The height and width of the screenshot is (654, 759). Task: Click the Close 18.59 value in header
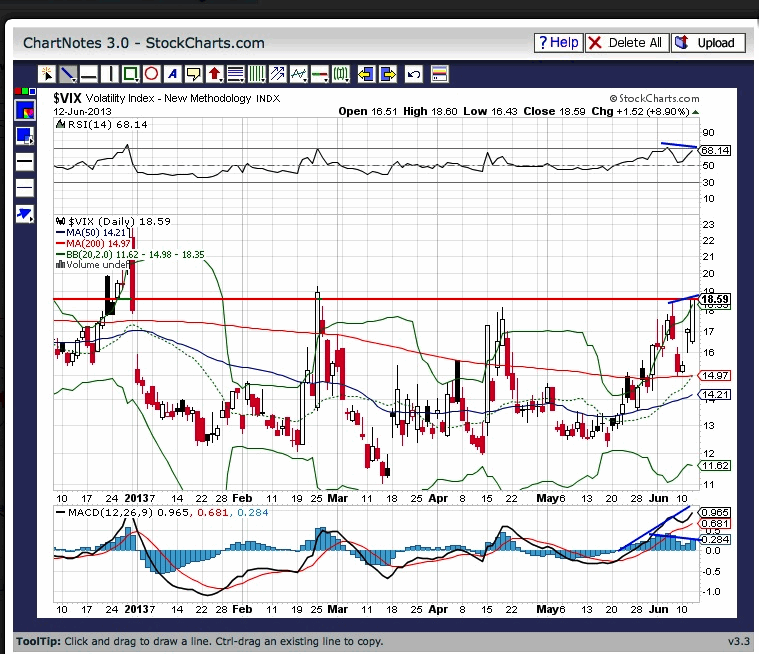coord(555,111)
